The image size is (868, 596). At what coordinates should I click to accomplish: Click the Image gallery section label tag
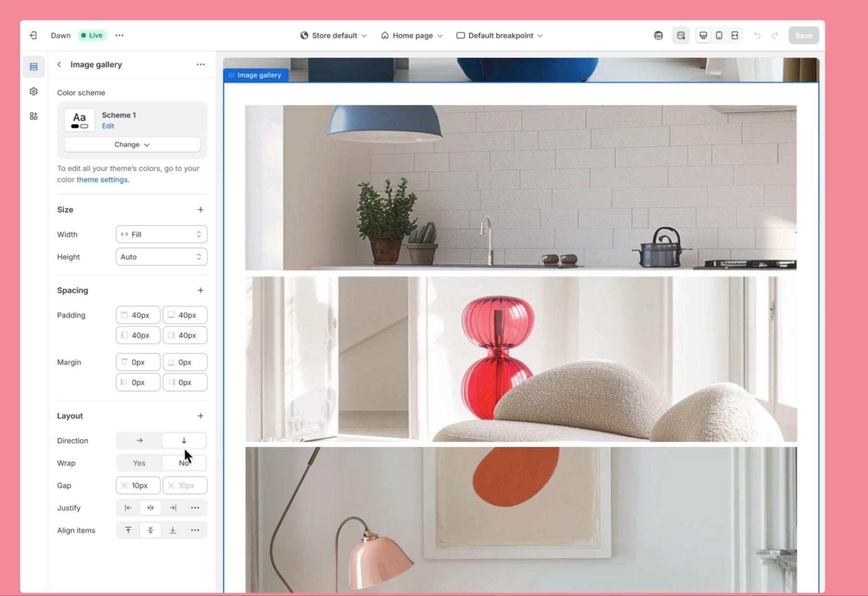[x=256, y=75]
